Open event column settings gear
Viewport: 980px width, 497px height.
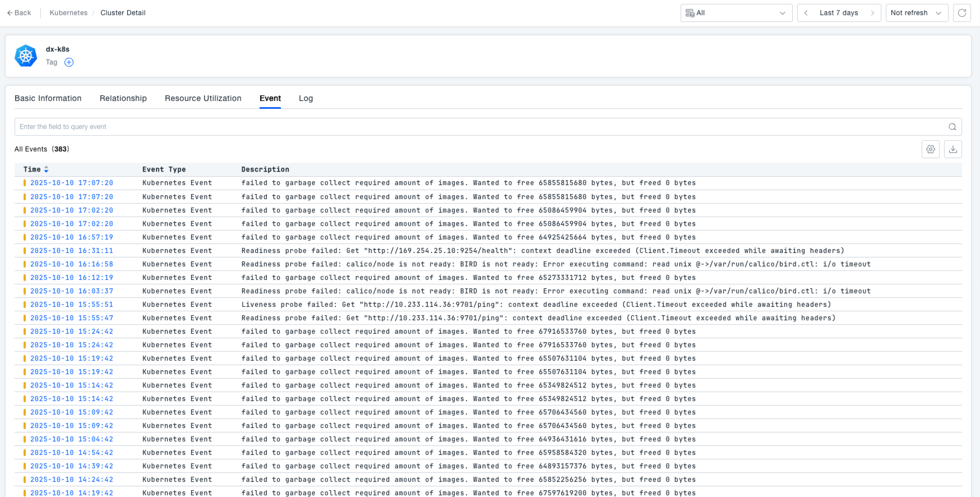point(931,149)
